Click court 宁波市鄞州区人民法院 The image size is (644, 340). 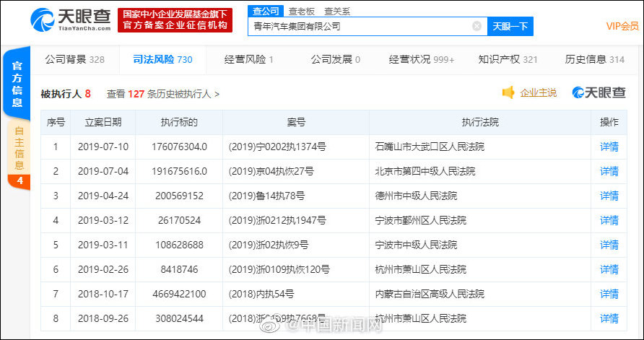(x=421, y=220)
